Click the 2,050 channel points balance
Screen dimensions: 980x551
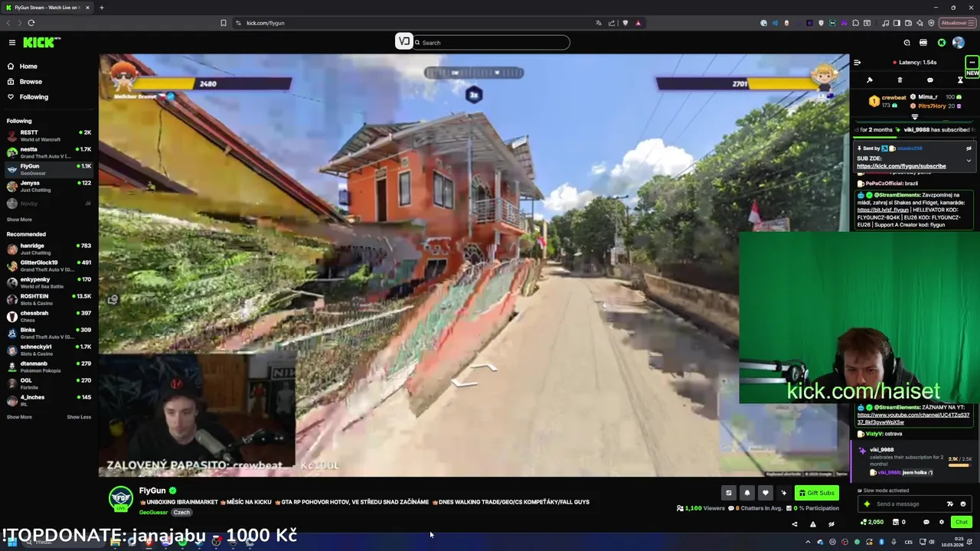pyautogui.click(x=872, y=522)
